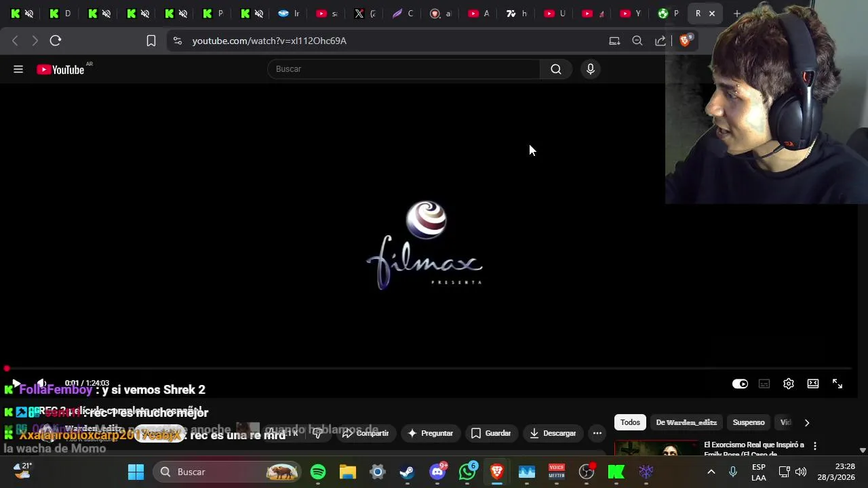
Task: Open WhatsApp from the taskbar
Action: tap(468, 472)
